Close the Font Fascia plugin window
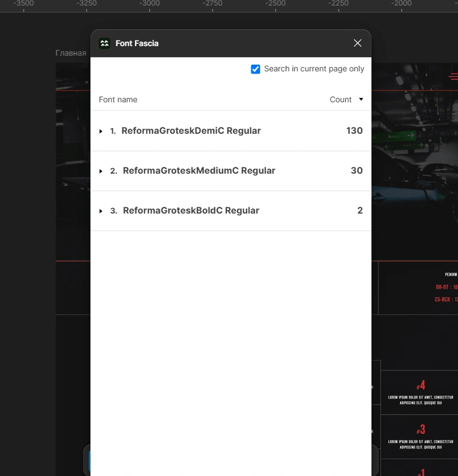This screenshot has width=458, height=476. click(357, 43)
